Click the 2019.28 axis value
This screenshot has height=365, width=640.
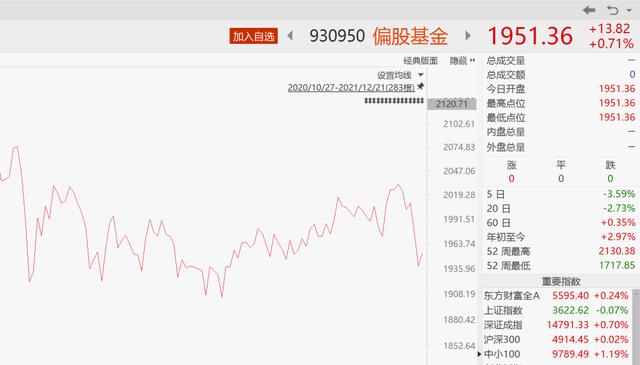click(459, 195)
